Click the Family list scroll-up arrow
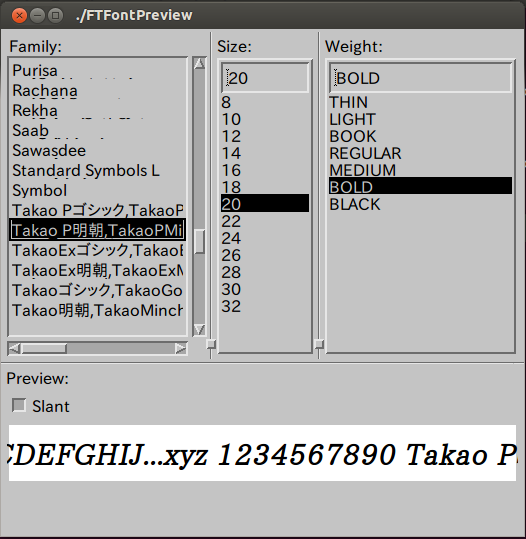The width and height of the screenshot is (526, 539). click(199, 64)
